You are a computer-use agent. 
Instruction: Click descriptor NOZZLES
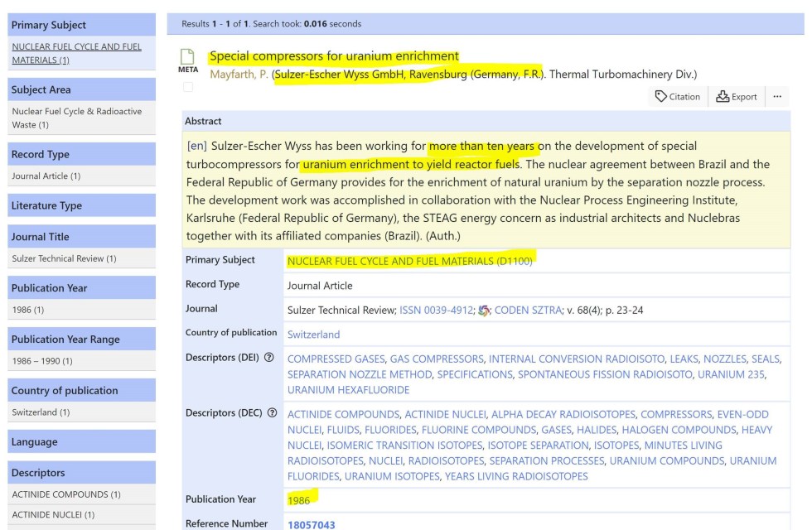pos(724,359)
